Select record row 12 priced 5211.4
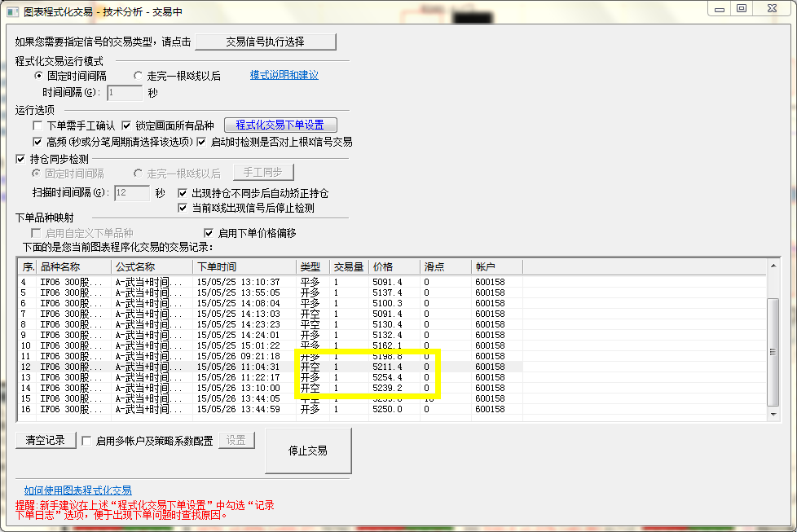The image size is (797, 532). 244,367
